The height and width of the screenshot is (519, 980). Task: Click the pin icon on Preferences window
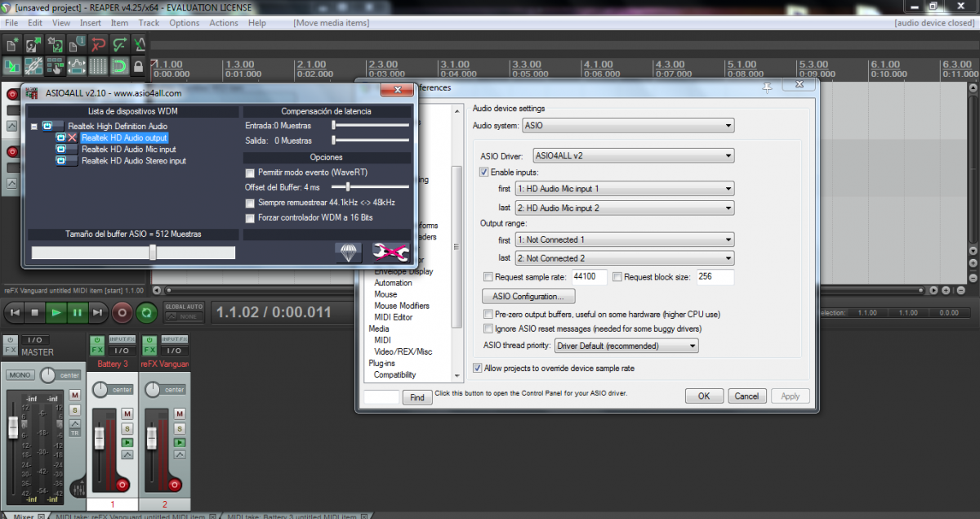tap(767, 87)
